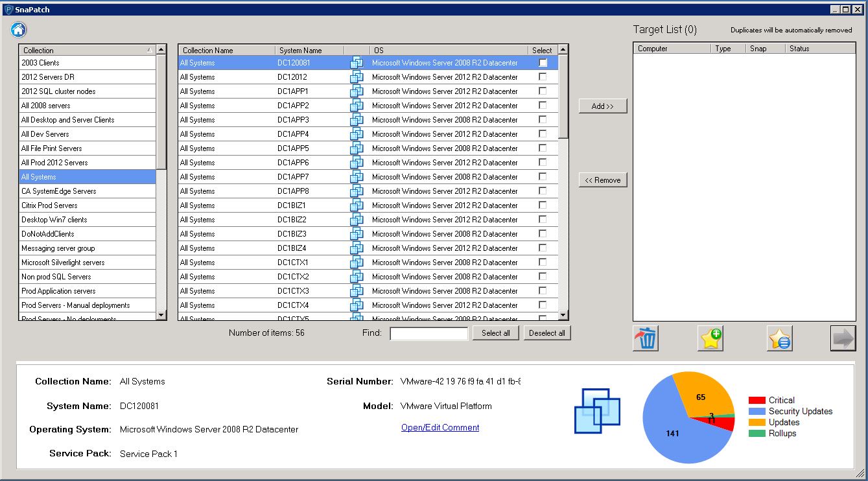
Task: Select the 2012 Servers DR collection
Action: point(88,77)
